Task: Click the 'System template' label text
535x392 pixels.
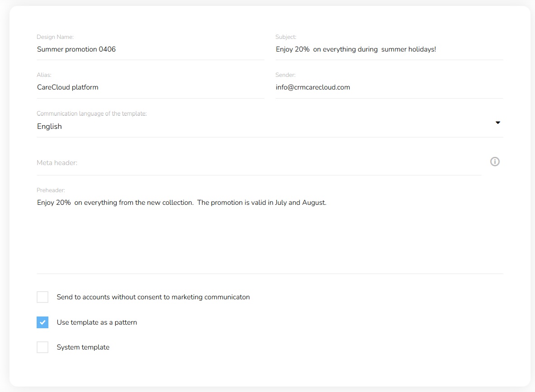Action: click(x=83, y=347)
